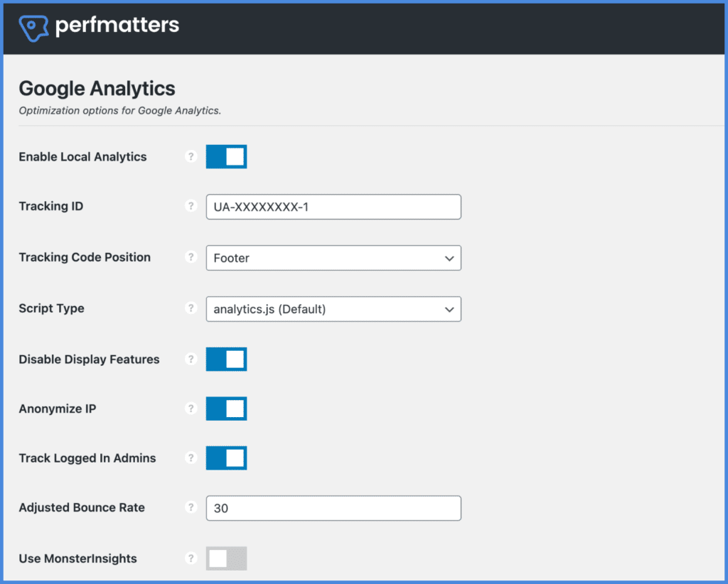Click the 'Use MonsterInsights' label

[x=77, y=558]
